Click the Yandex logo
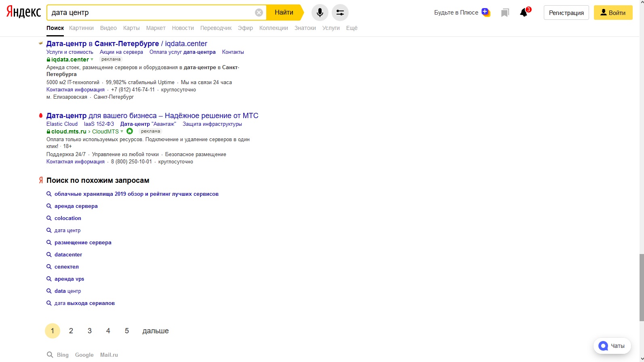The image size is (644, 362). (23, 13)
